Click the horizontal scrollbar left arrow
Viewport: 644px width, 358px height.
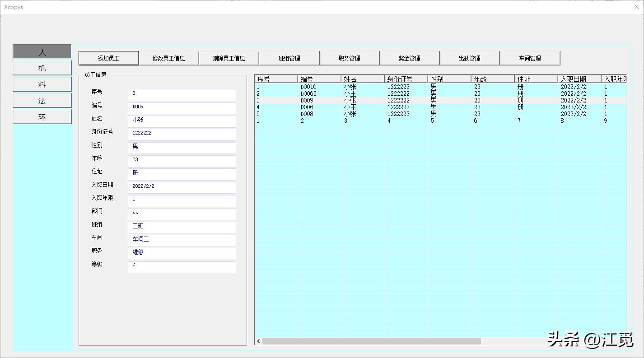click(x=259, y=341)
